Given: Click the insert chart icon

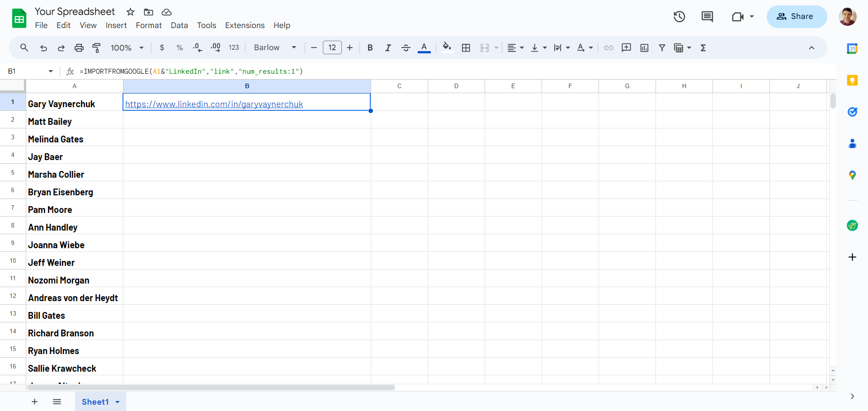Looking at the screenshot, I should [644, 47].
